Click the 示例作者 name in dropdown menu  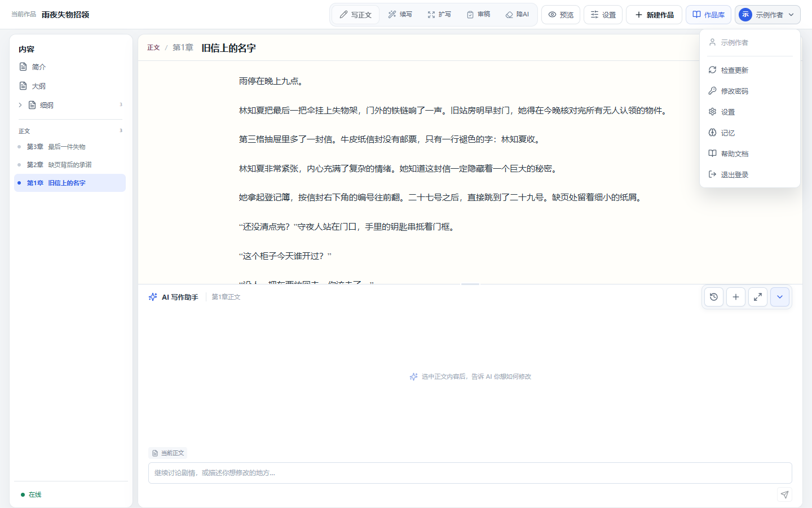[734, 42]
